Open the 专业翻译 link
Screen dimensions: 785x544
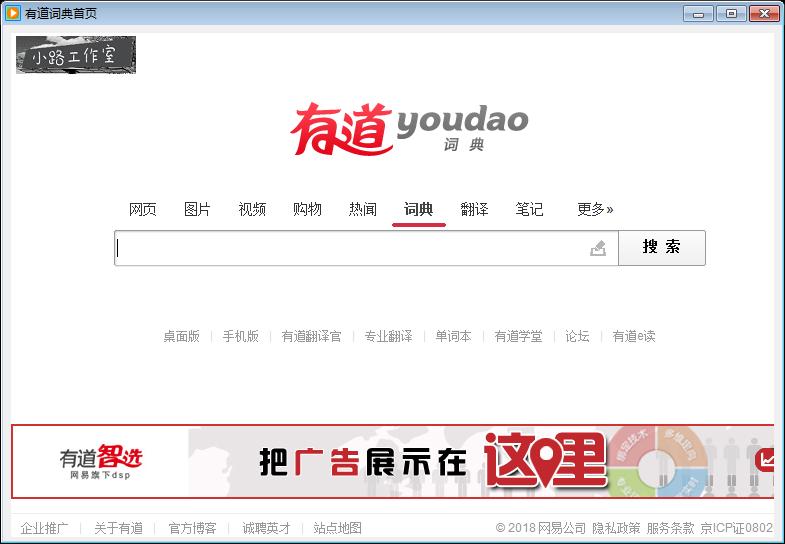click(388, 336)
